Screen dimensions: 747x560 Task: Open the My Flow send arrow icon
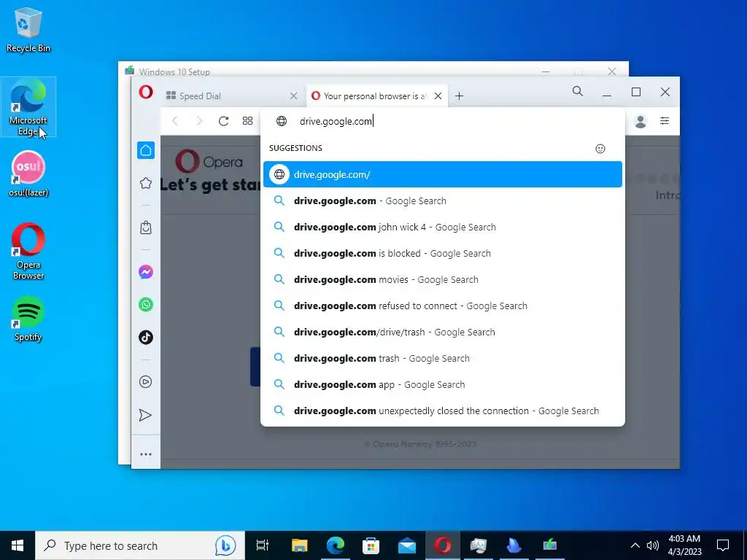(x=145, y=415)
